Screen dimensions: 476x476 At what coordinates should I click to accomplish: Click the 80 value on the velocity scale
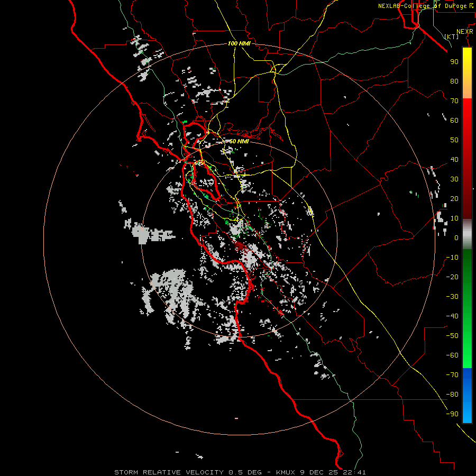pos(454,81)
